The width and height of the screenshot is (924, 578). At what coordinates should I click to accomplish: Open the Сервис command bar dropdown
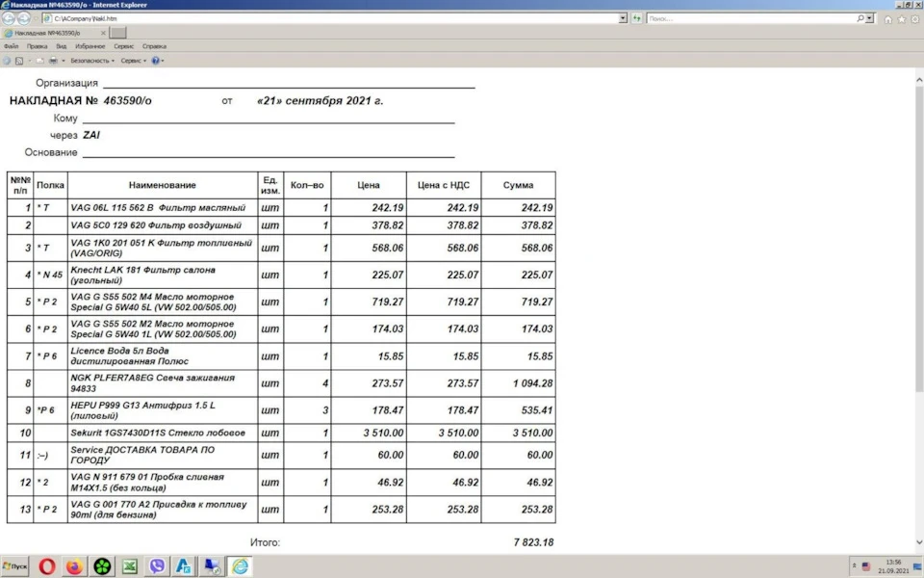click(133, 60)
